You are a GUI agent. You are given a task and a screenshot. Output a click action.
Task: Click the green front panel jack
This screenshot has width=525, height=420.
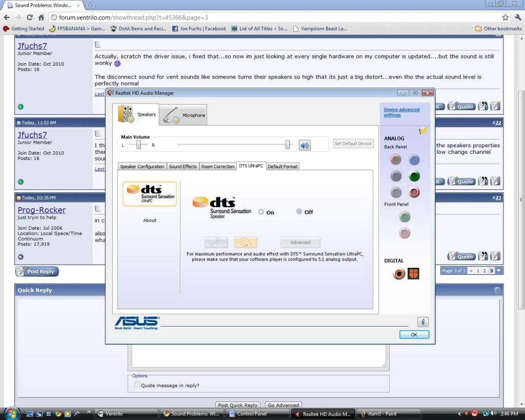coord(405,217)
